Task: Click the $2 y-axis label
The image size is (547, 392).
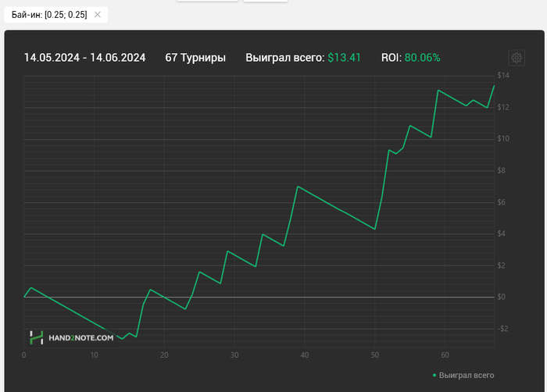Action: [x=502, y=265]
